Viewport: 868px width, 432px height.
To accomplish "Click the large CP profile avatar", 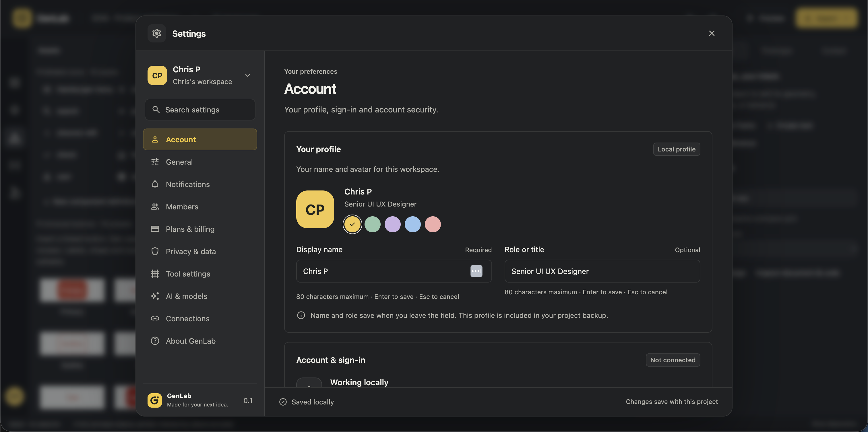I will coord(315,209).
